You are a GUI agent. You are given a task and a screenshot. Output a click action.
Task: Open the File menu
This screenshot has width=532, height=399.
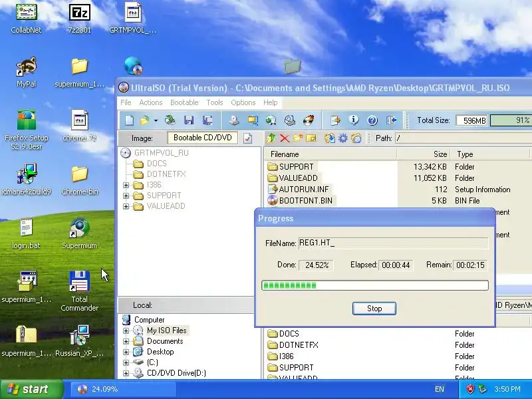(x=126, y=102)
